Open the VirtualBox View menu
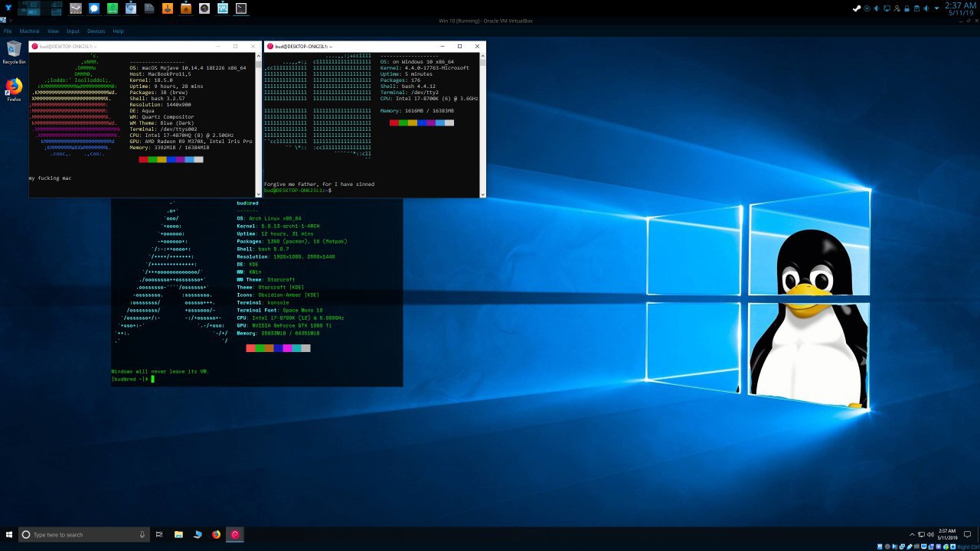Image resolution: width=980 pixels, height=551 pixels. click(53, 31)
